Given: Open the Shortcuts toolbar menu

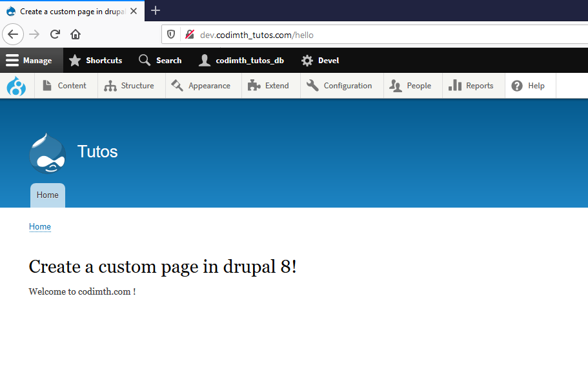Looking at the screenshot, I should point(96,60).
